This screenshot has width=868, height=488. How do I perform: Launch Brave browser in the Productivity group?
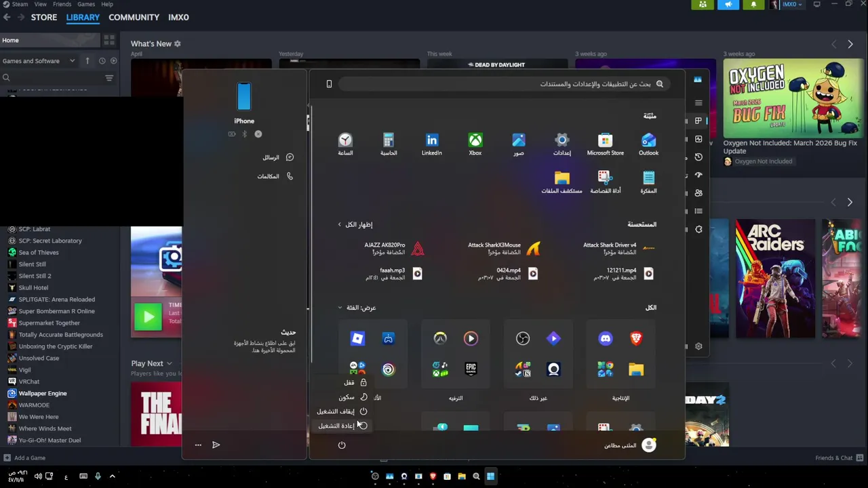(x=636, y=338)
